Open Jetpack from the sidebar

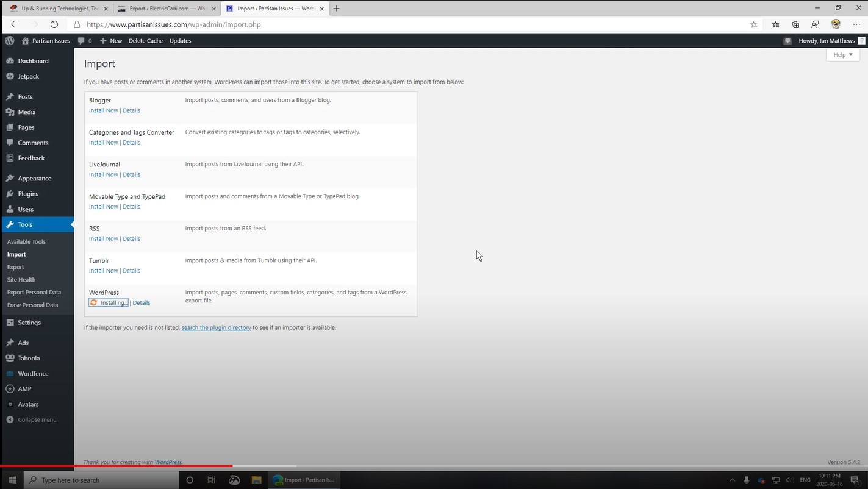27,76
